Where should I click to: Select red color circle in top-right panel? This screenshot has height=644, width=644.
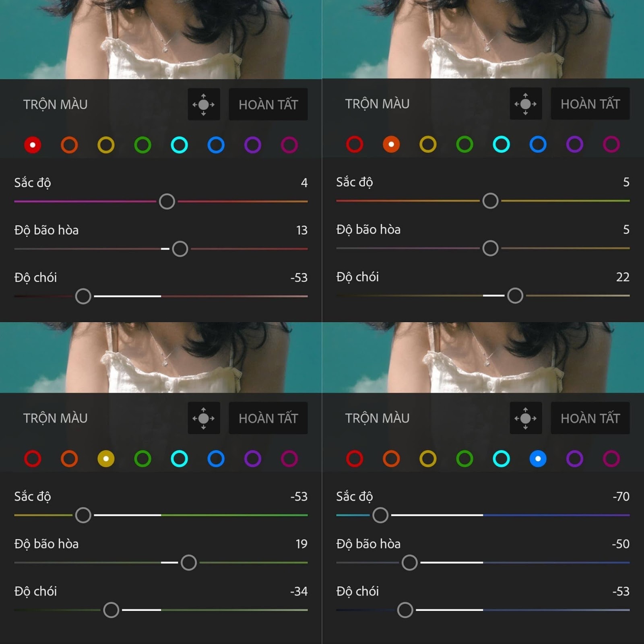click(x=355, y=144)
